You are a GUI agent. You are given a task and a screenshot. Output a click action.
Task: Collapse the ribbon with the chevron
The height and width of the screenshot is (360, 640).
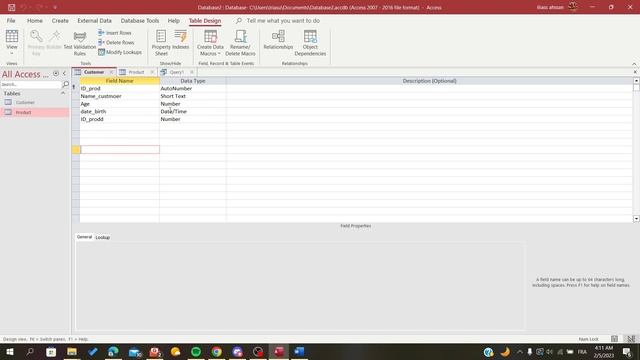pos(634,64)
